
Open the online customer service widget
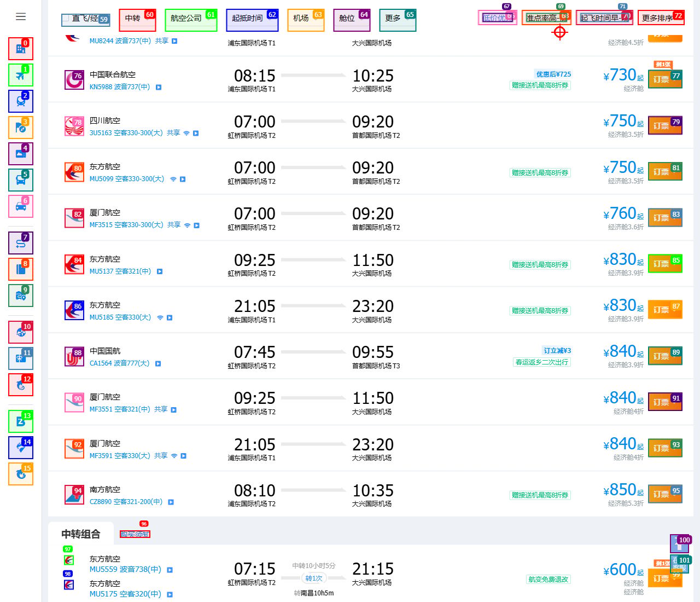click(680, 565)
